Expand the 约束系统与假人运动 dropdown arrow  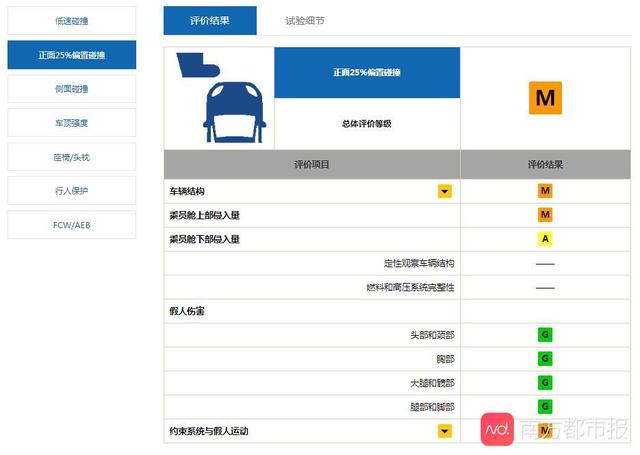[444, 431]
